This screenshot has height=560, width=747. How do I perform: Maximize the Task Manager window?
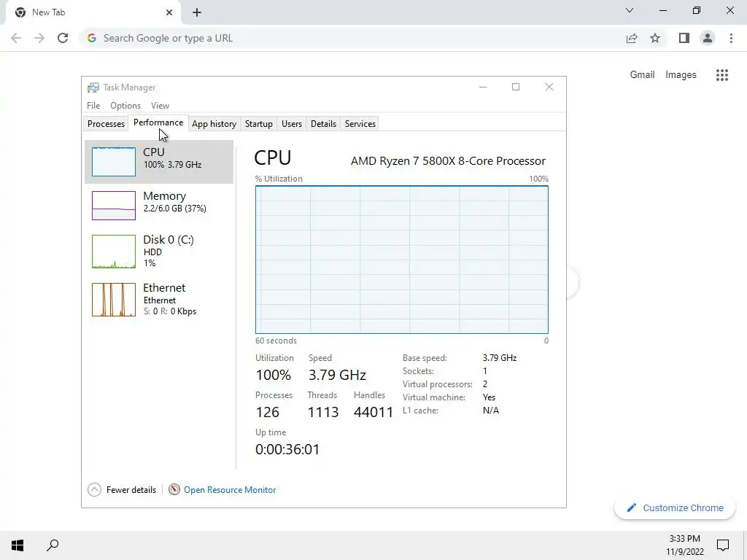(x=516, y=87)
